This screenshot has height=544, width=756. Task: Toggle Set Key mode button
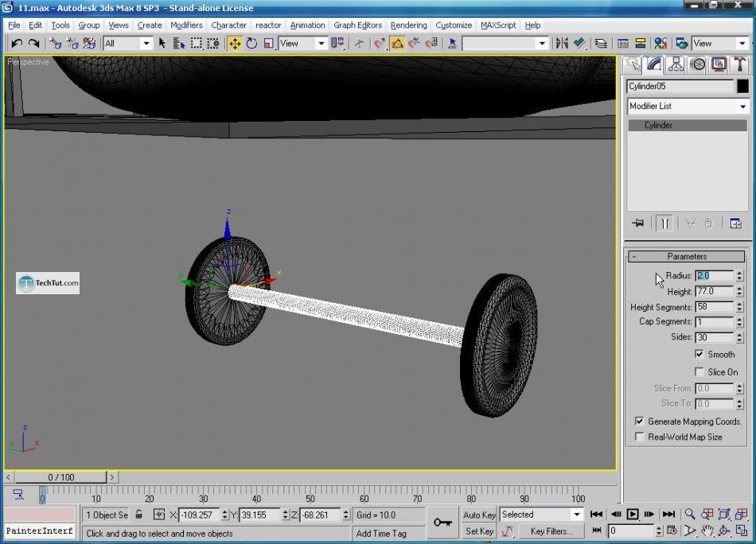[479, 531]
